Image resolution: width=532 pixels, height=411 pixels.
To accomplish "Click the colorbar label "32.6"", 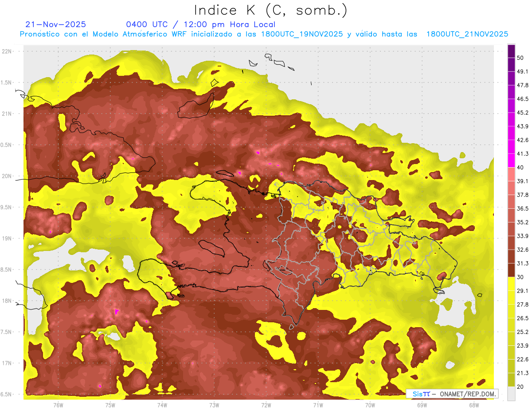I will [522, 250].
